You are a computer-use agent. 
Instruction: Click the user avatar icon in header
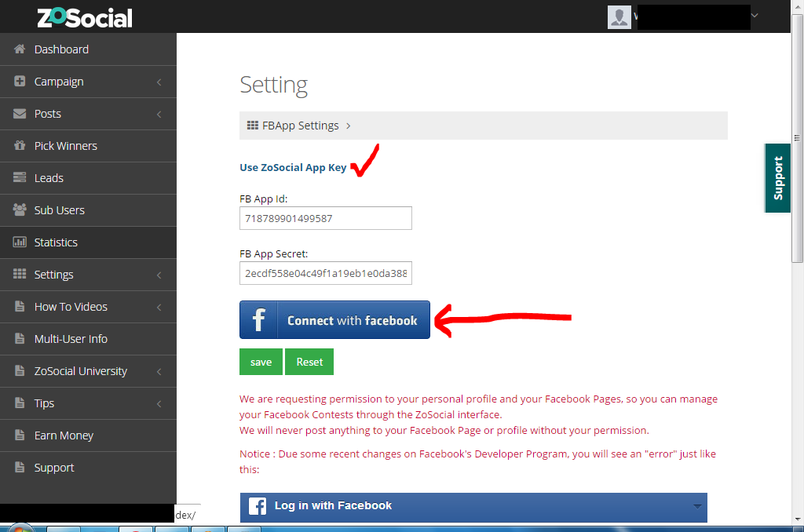[x=619, y=17]
